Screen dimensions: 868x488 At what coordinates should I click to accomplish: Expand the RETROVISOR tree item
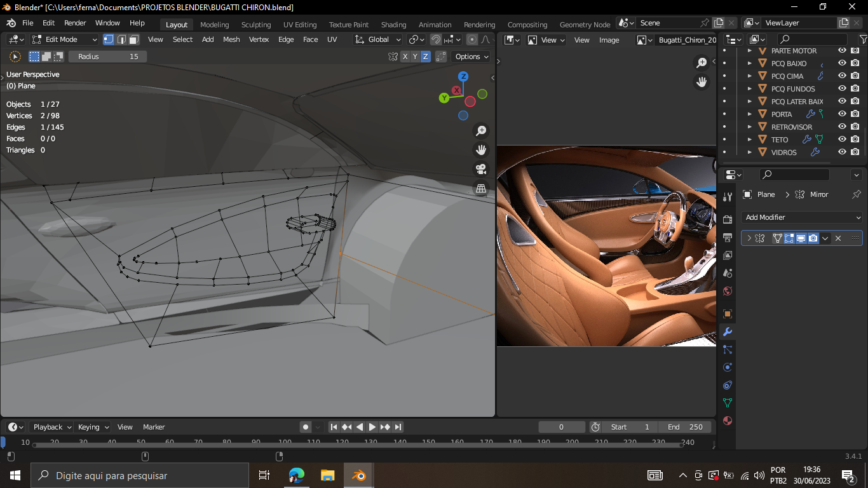click(750, 127)
